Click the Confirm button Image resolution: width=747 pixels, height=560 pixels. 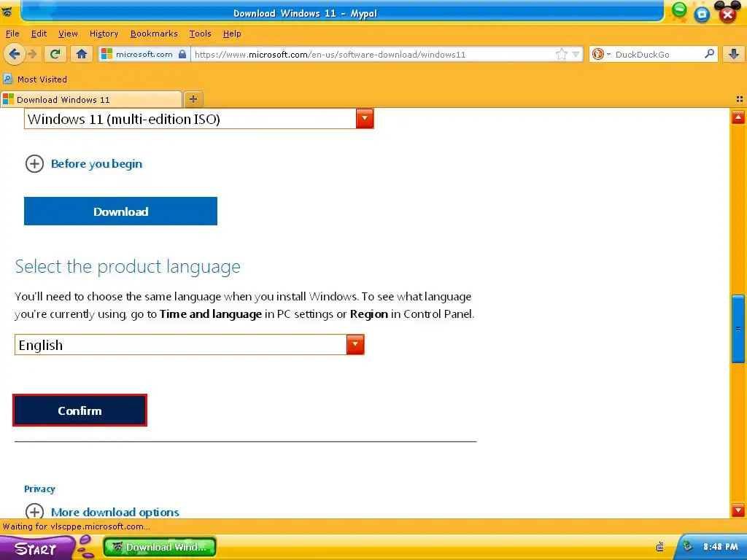point(80,411)
